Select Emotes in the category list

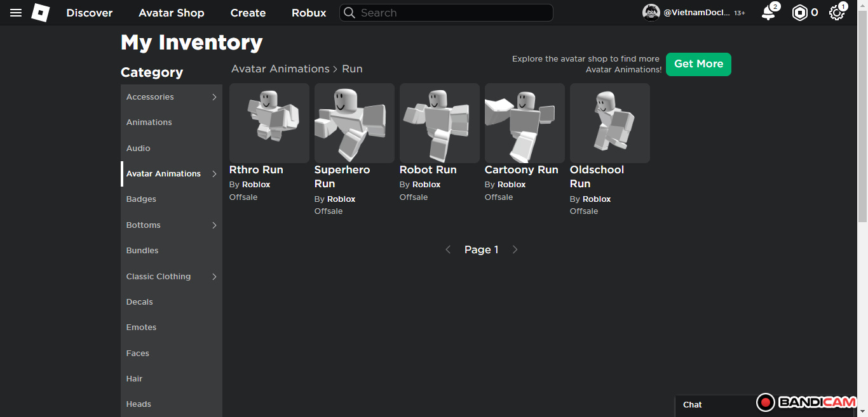point(141,328)
